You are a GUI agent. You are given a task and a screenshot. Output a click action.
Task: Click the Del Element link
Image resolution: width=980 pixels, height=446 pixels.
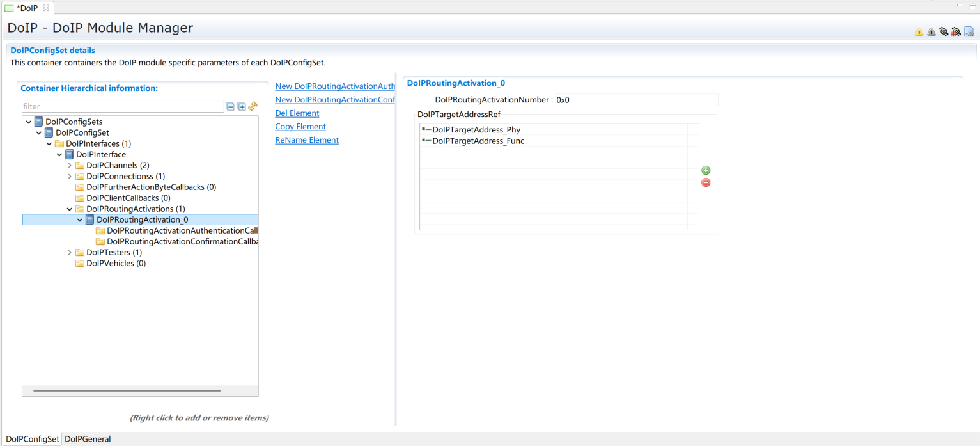pyautogui.click(x=297, y=113)
